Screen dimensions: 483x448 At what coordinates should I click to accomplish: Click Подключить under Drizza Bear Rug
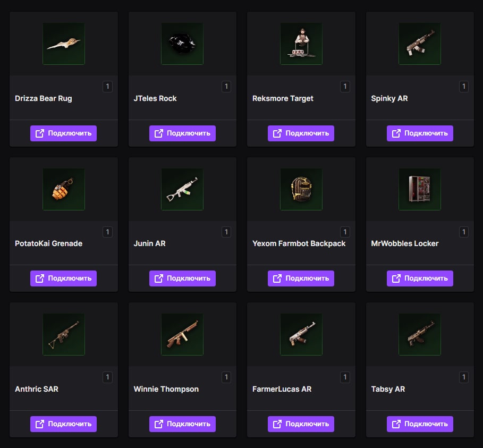click(x=63, y=133)
